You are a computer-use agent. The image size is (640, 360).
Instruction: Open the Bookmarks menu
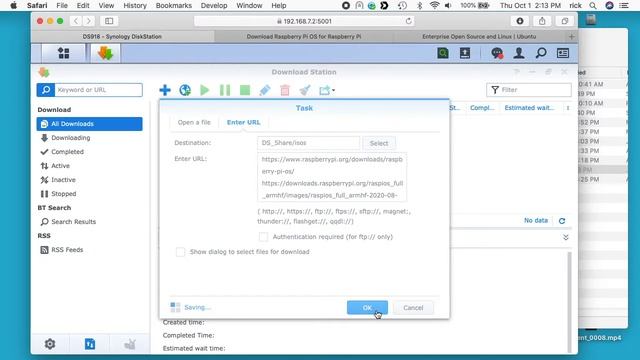[x=173, y=6]
